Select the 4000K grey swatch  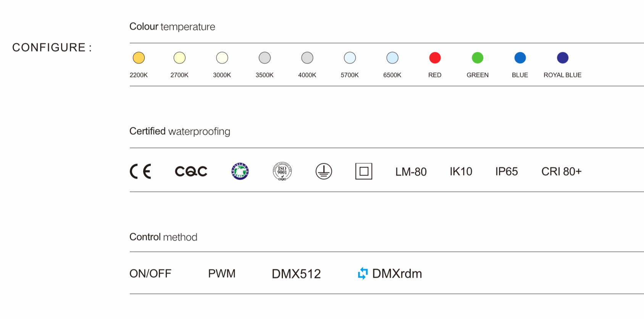tap(307, 58)
